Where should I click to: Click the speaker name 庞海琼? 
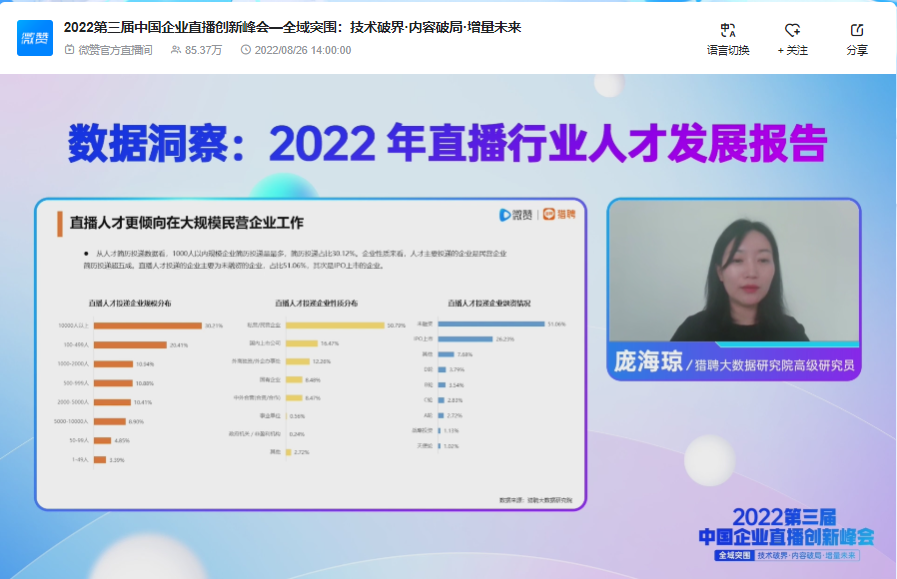pyautogui.click(x=648, y=362)
